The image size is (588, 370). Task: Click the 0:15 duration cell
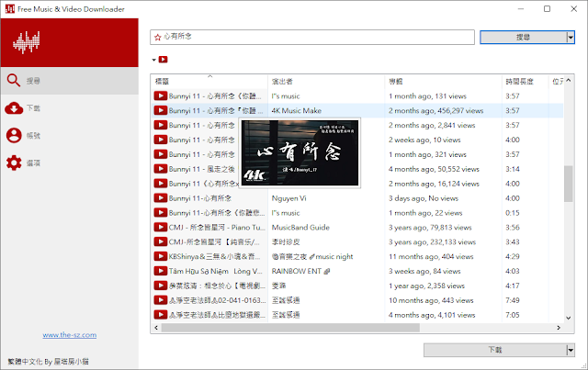[x=513, y=213]
